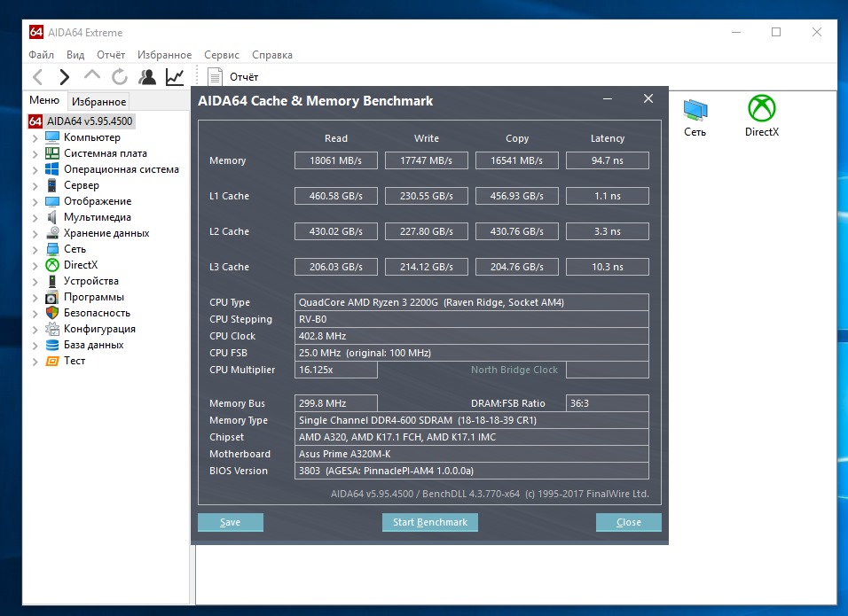Expand the Устройства tree node
Image resolution: width=848 pixels, height=616 pixels.
35,282
